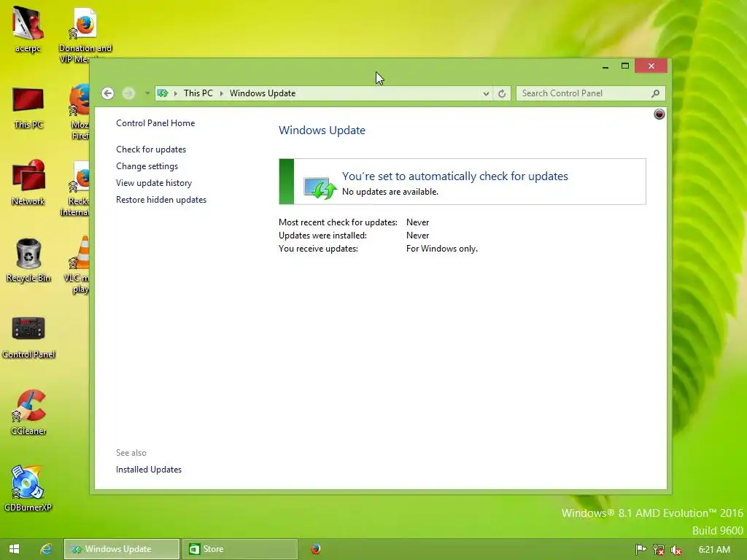Expand the arrow before This PC breadcrumb
Screen dimensions: 747x560
pos(176,93)
